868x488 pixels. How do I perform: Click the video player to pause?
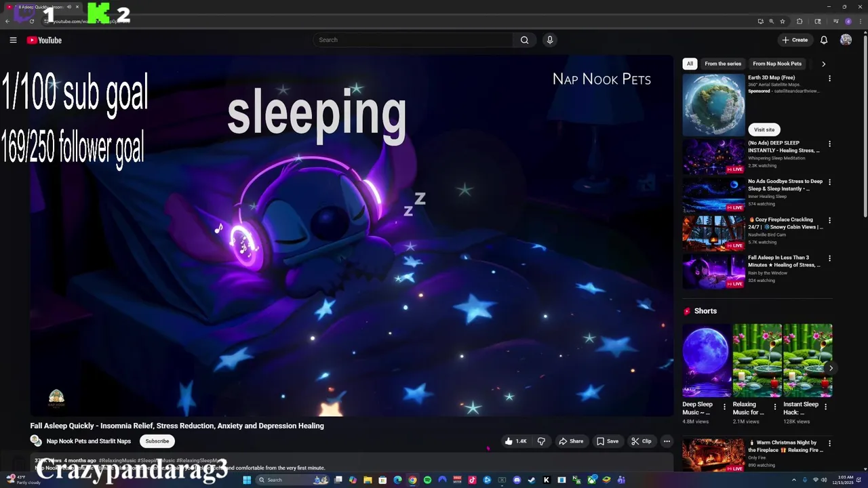click(x=351, y=236)
